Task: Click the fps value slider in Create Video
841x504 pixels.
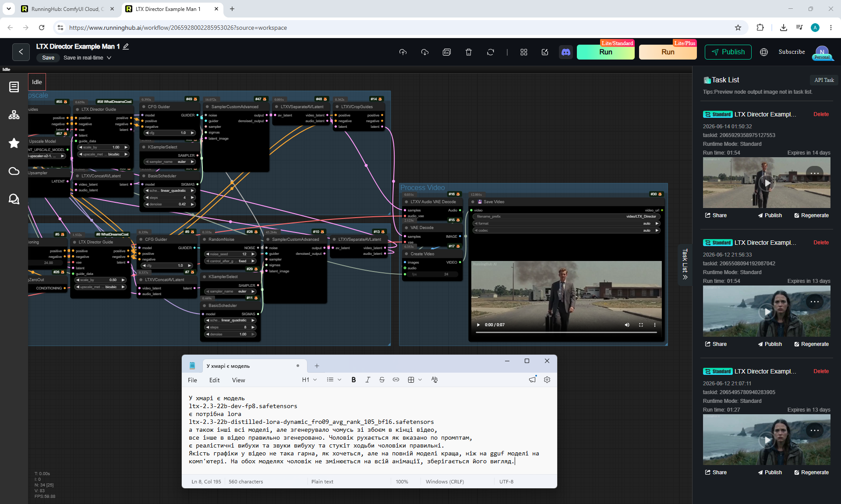Action: click(x=431, y=275)
